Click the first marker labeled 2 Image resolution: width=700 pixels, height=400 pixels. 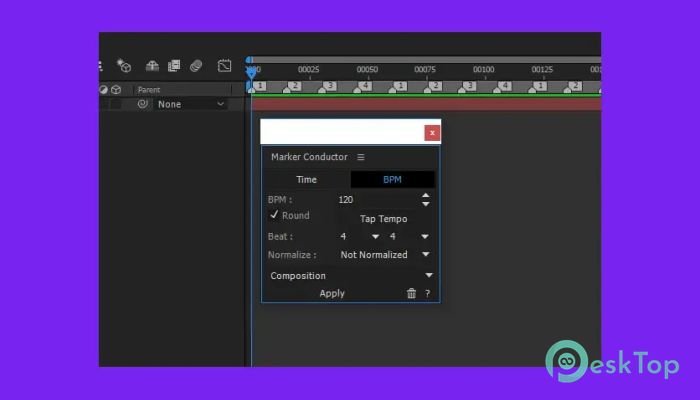294,86
